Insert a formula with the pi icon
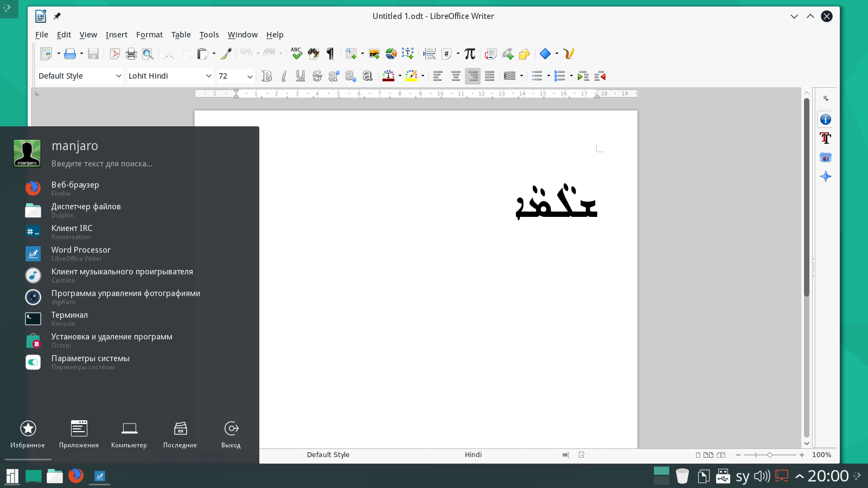 point(470,54)
